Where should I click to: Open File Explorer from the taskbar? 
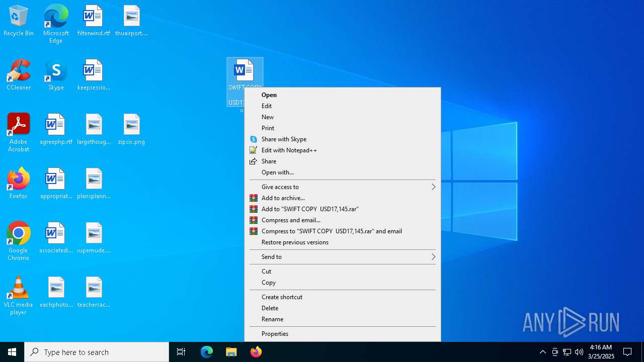coord(231,352)
